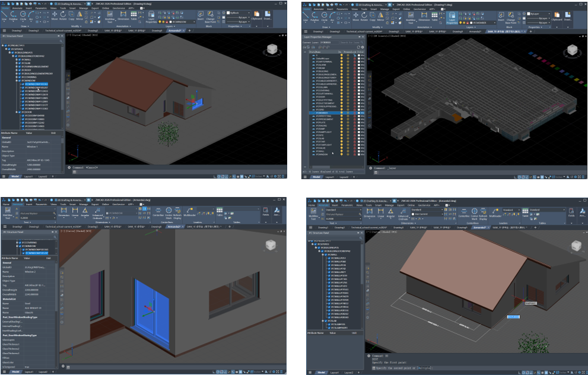
Task: Click the ViewCube in the bottom-left window viewport
Action: 271,245
